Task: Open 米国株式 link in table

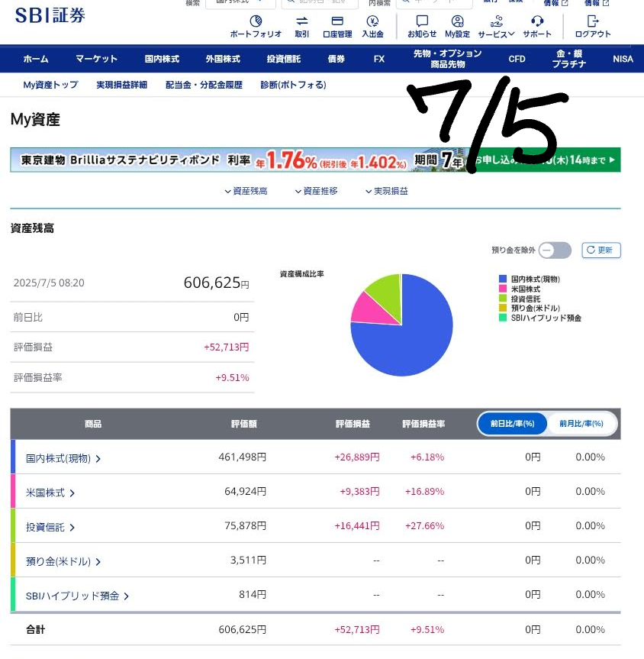Action: pyautogui.click(x=45, y=493)
